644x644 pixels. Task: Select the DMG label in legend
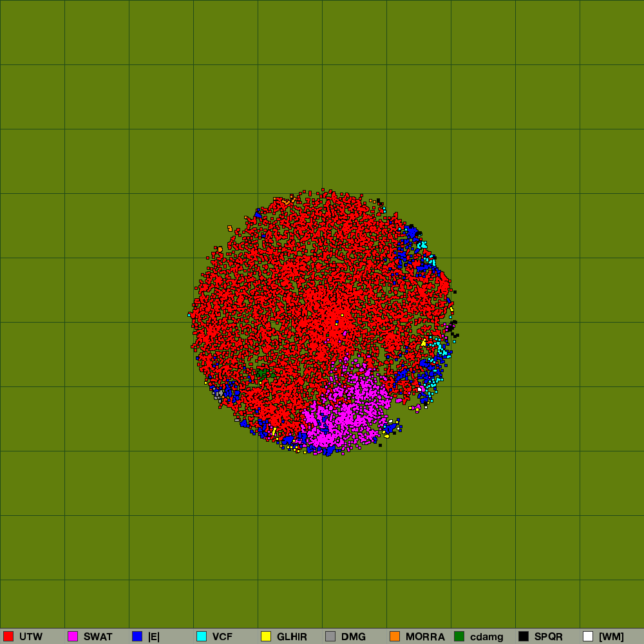pos(353,637)
